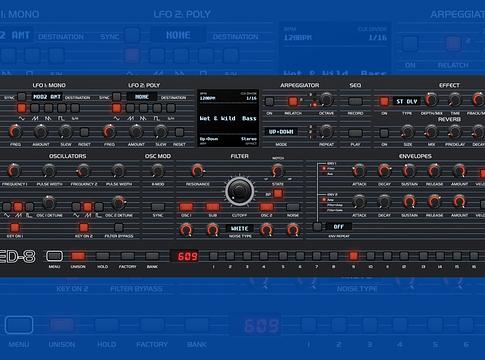The image size is (485, 360).
Task: Select sawtooth waveform for LFO 2
Action: point(130,108)
